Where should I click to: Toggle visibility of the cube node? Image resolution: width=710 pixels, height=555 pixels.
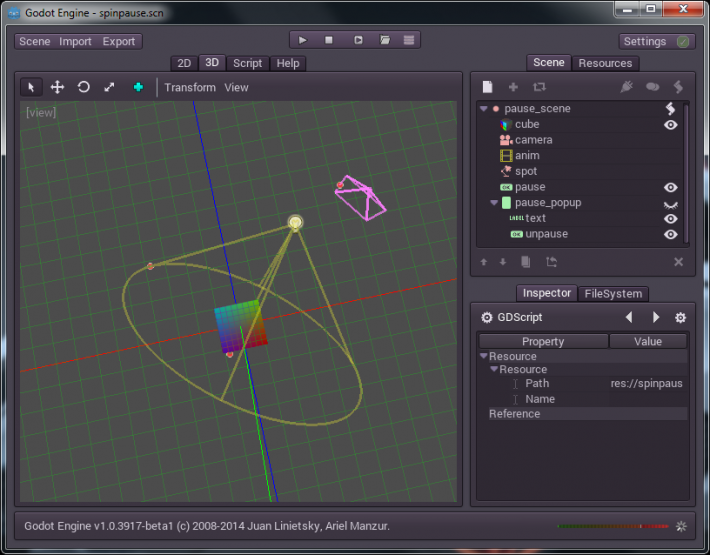click(x=670, y=124)
